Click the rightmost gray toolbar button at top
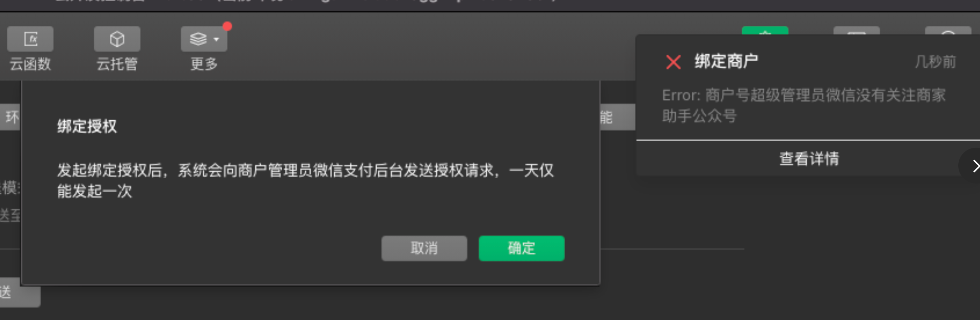The height and width of the screenshot is (320, 980). click(948, 30)
